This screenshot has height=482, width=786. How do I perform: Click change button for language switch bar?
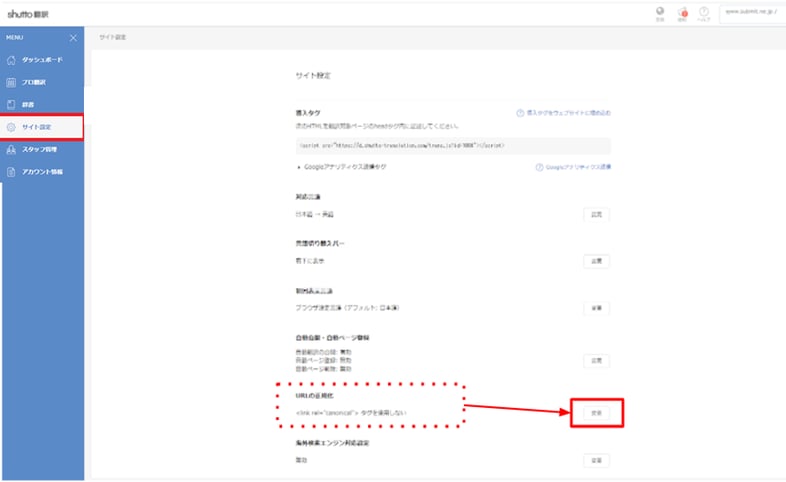click(x=597, y=261)
